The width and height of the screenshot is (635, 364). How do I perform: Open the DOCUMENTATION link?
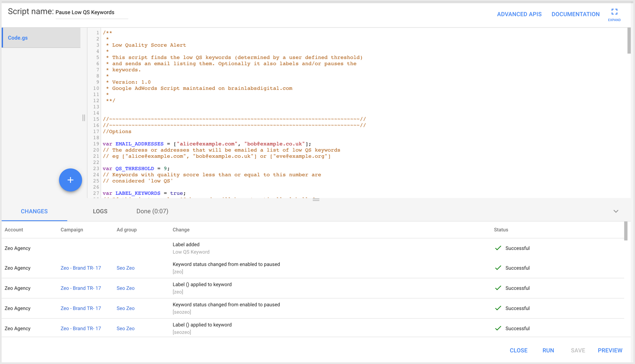tap(576, 14)
